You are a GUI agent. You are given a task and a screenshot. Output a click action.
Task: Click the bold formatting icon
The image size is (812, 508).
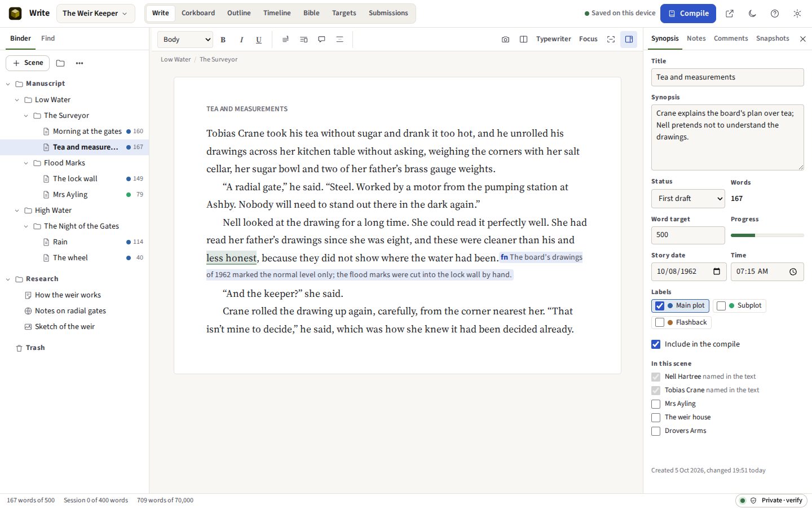pyautogui.click(x=223, y=40)
